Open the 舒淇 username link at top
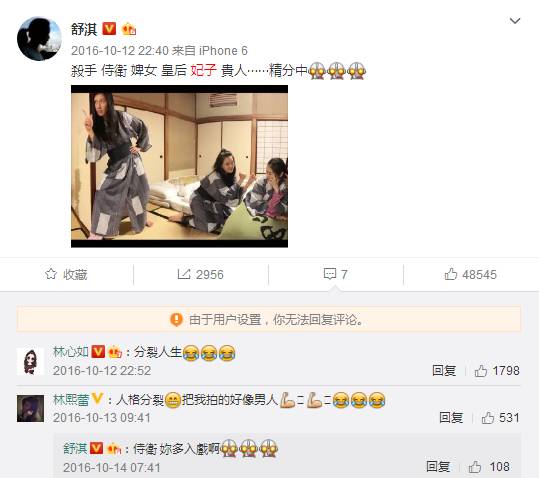 click(84, 29)
